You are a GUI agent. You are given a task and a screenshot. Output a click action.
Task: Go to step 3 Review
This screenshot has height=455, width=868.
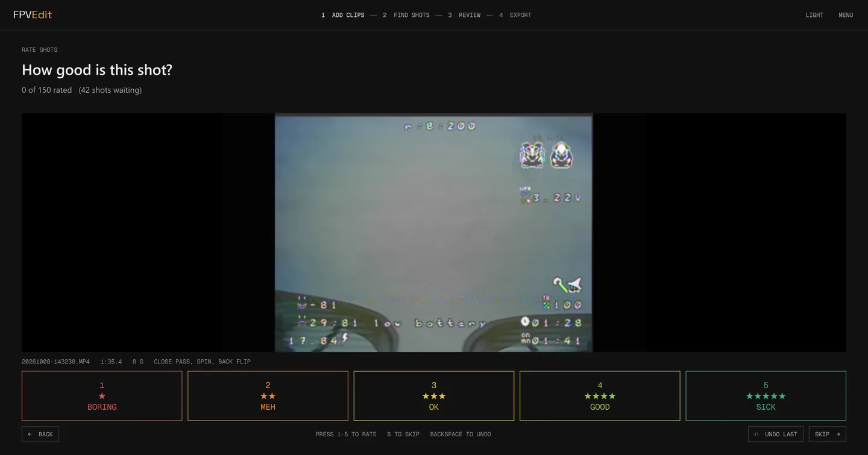(464, 15)
